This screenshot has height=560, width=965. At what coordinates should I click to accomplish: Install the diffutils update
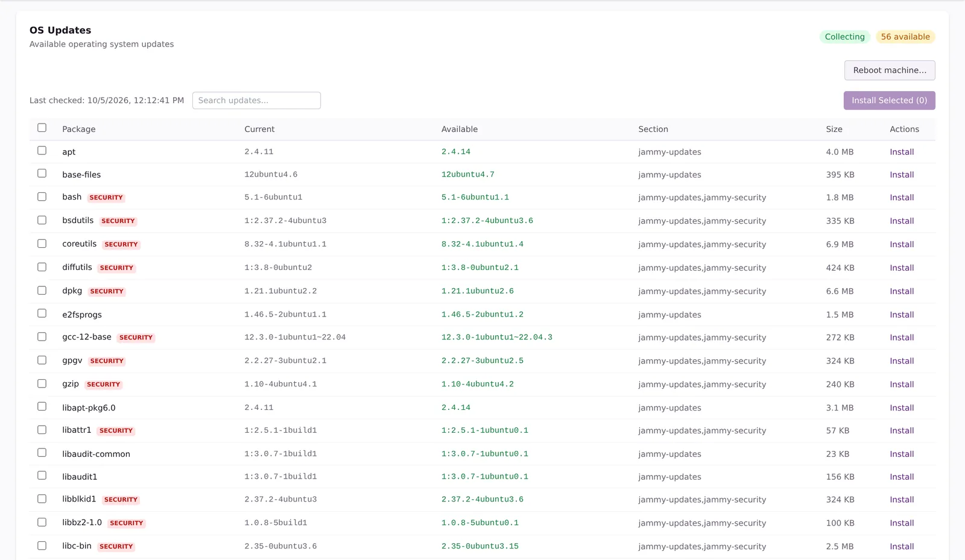pyautogui.click(x=902, y=268)
